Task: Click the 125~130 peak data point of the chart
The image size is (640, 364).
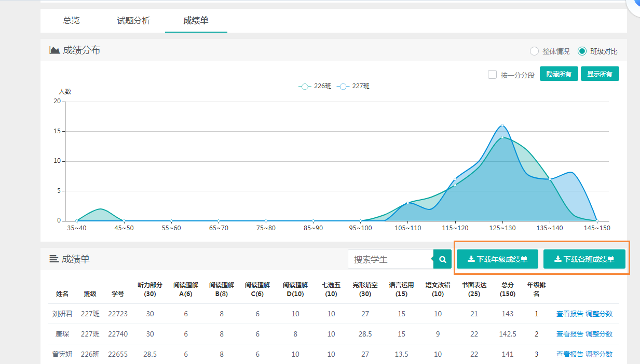Action: tap(502, 125)
